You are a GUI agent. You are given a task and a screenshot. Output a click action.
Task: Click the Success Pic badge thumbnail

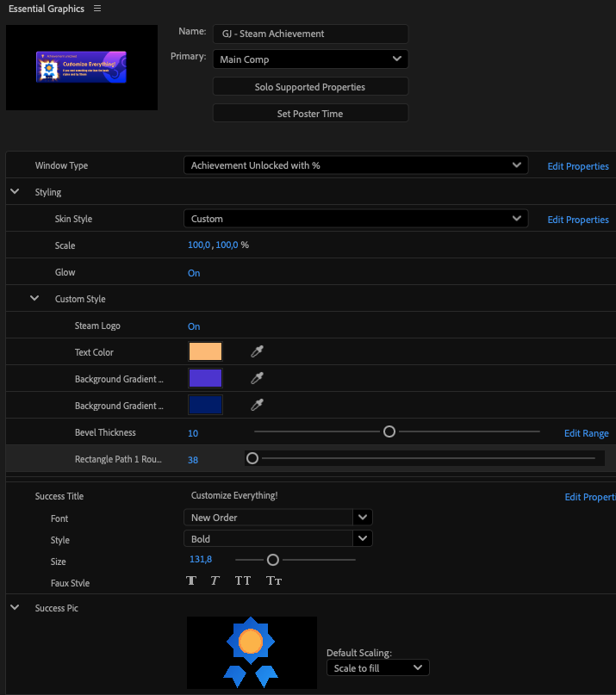(252, 653)
